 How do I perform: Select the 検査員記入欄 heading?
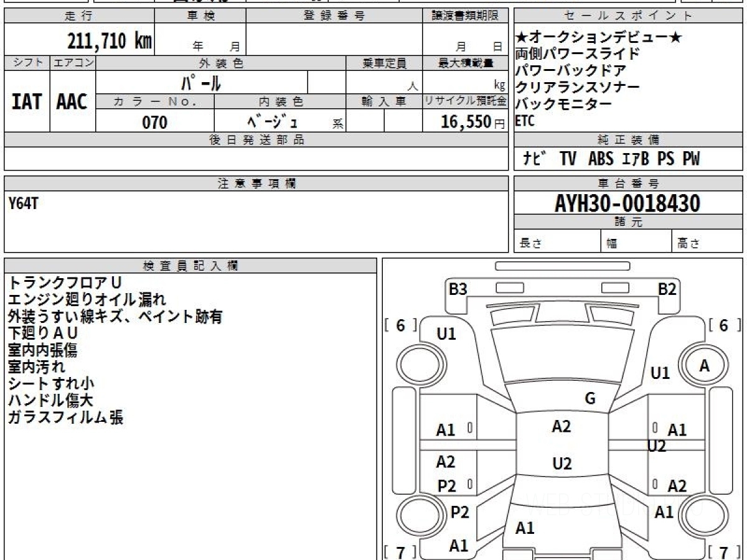pos(190,265)
